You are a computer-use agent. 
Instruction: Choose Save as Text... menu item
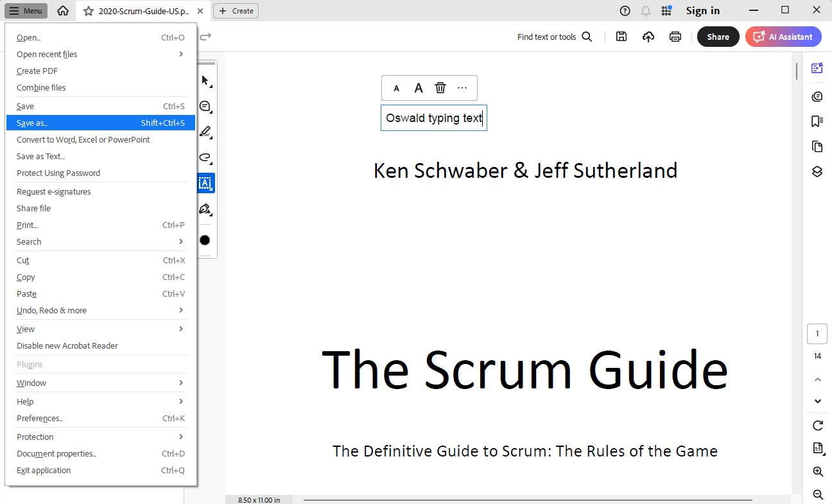(101, 157)
